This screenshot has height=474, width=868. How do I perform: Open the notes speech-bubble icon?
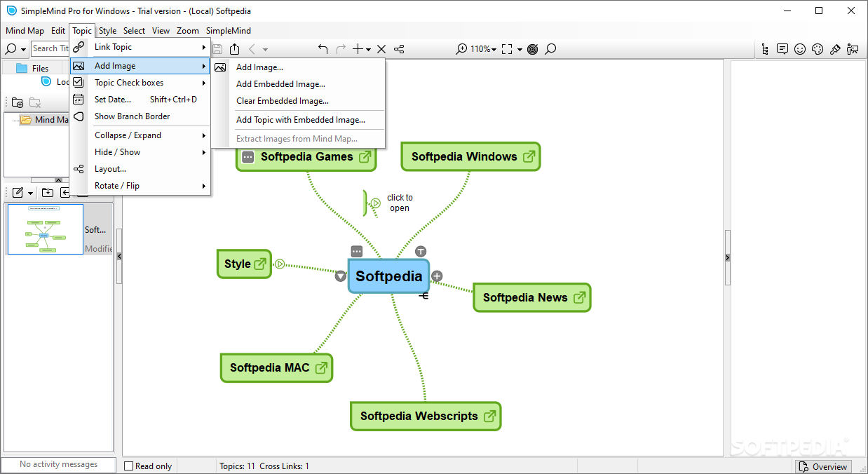click(x=782, y=49)
